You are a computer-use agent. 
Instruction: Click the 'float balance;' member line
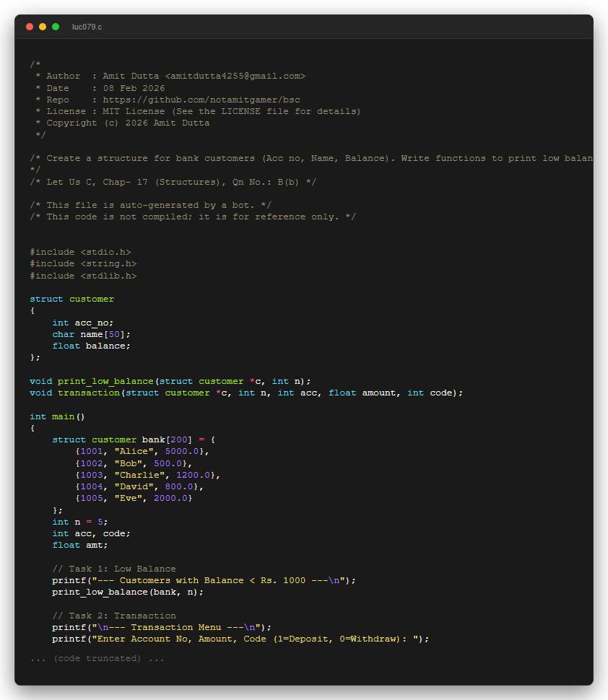(92, 346)
